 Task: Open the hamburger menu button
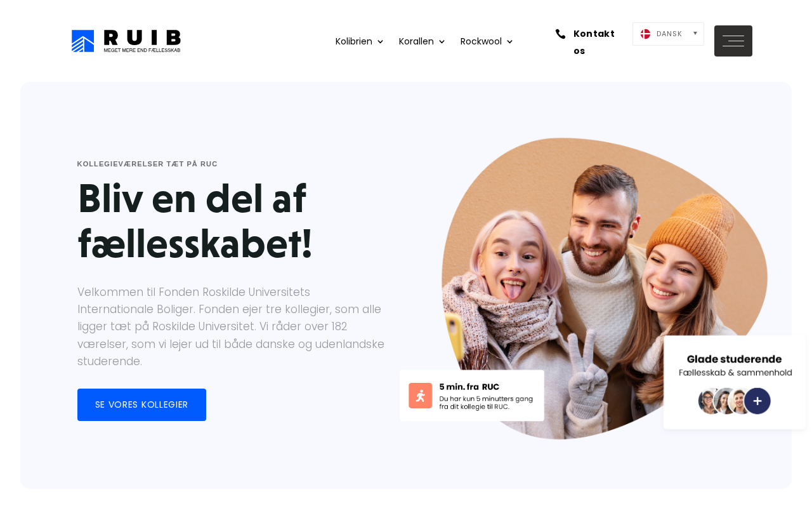733,41
